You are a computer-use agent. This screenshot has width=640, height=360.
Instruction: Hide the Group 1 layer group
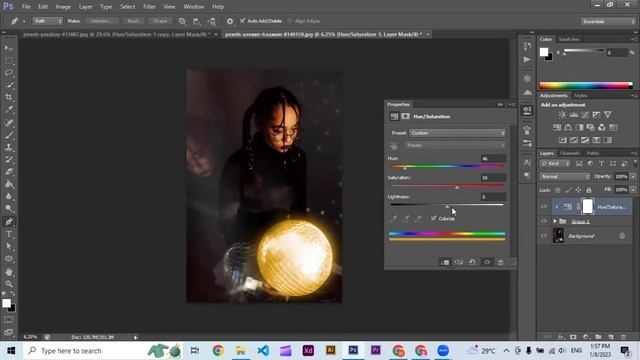coord(544,221)
